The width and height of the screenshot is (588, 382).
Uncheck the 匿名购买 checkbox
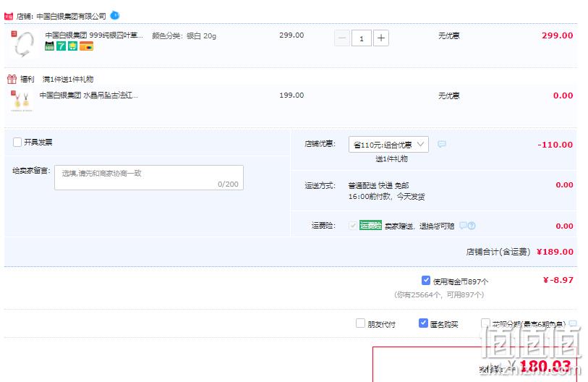(x=423, y=323)
